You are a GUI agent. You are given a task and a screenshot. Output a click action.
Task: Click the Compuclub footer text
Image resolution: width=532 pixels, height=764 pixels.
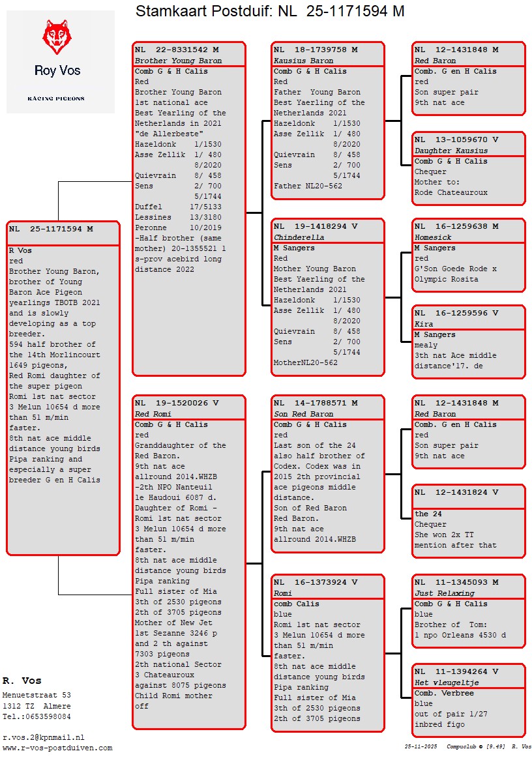(x=469, y=746)
